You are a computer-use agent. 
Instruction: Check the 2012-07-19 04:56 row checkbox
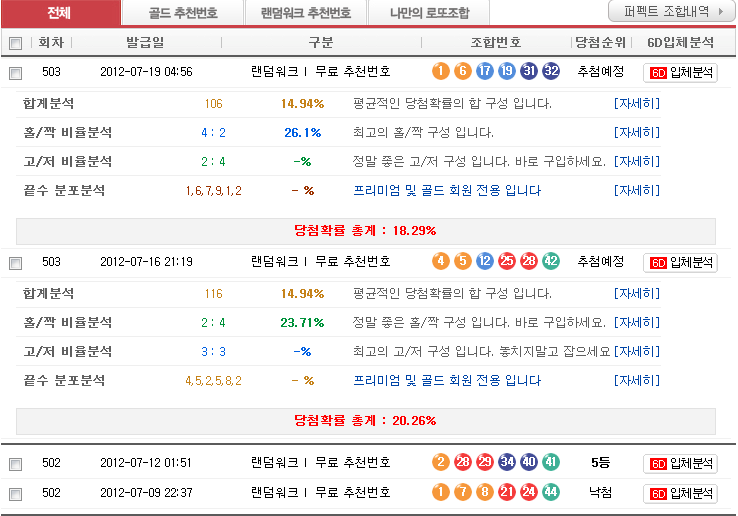coord(15,73)
